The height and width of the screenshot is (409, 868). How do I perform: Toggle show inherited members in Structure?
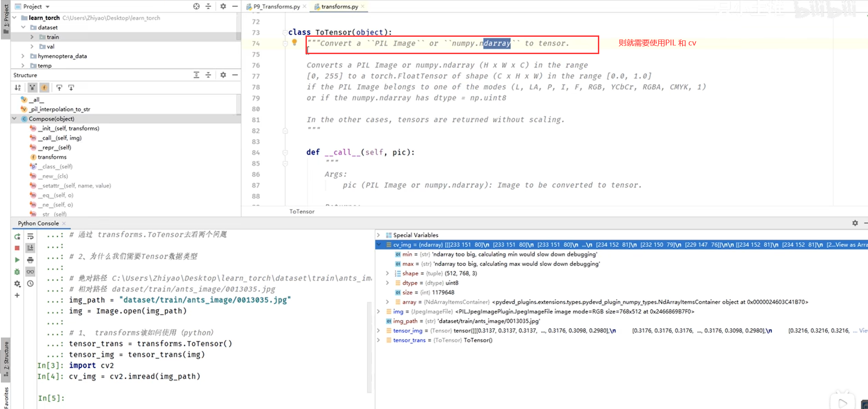32,88
